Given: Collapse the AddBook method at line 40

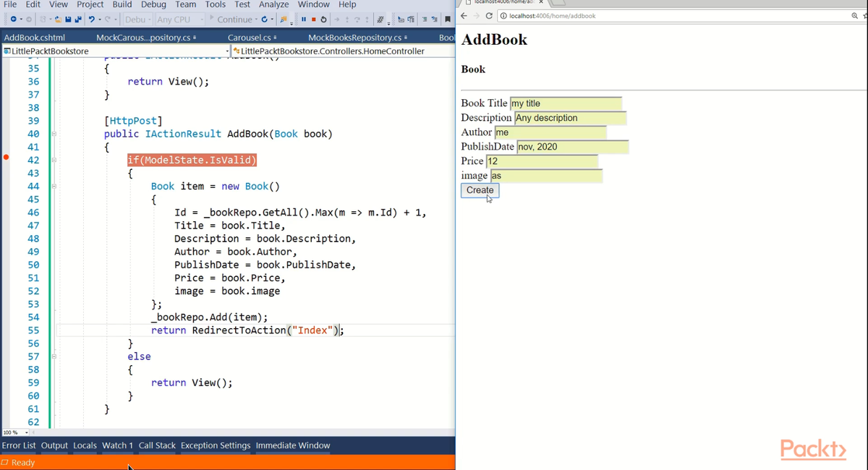Looking at the screenshot, I should point(53,134).
